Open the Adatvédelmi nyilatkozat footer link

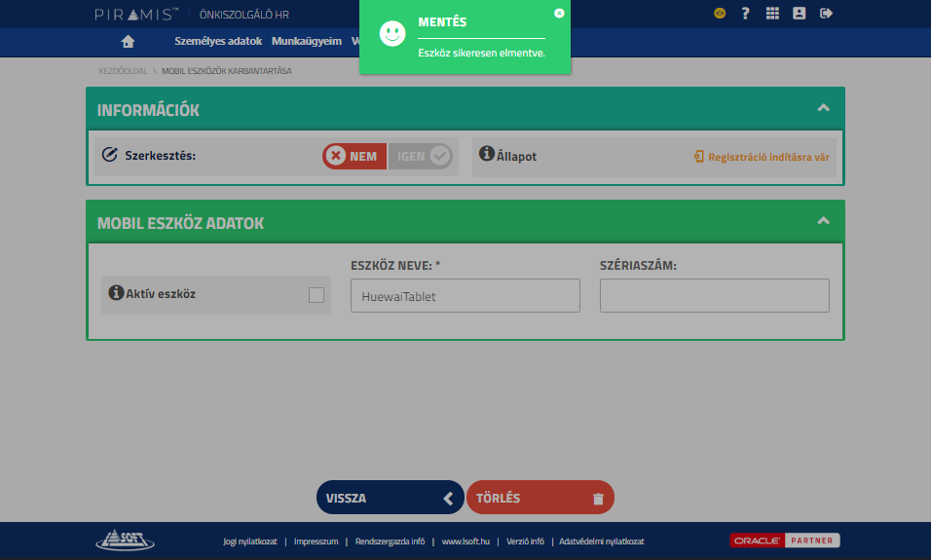click(x=602, y=541)
